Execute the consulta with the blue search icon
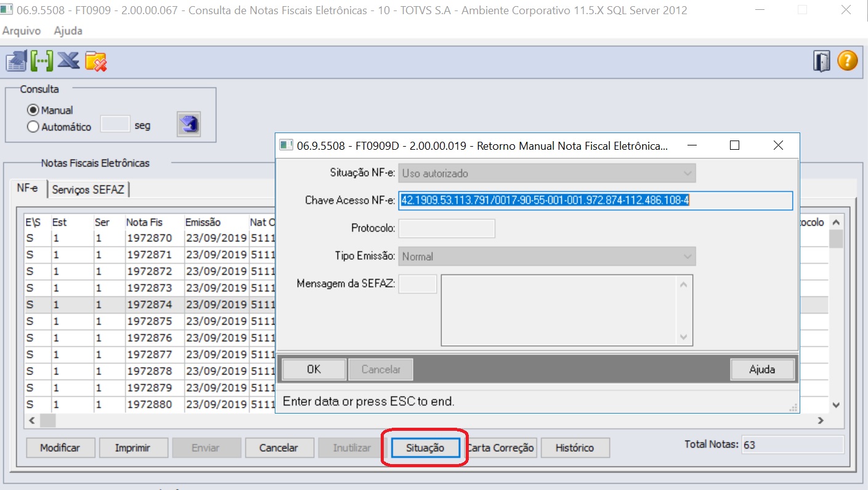868x490 pixels. tap(189, 124)
